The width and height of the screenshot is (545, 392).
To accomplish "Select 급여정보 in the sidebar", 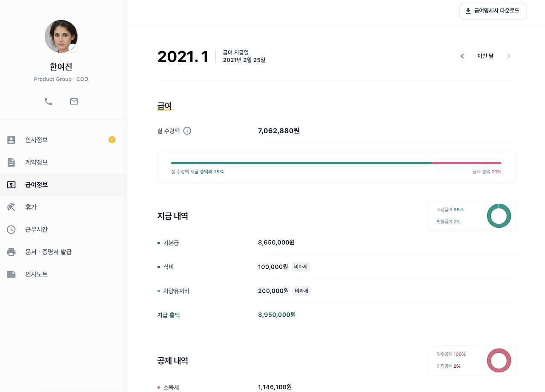I will coord(63,185).
